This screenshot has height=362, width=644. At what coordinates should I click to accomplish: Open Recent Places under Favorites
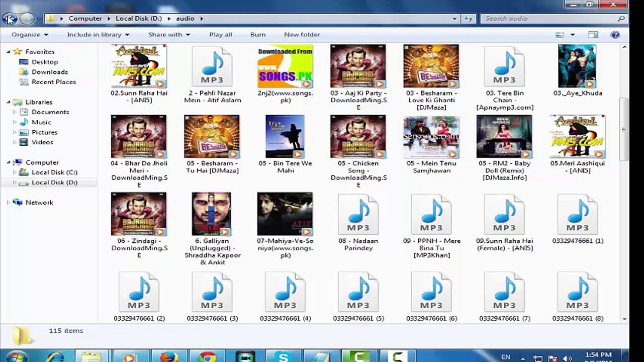[x=54, y=82]
